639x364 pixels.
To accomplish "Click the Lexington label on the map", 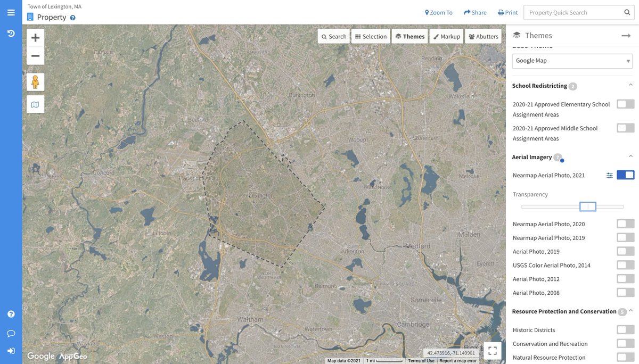I will pyautogui.click(x=262, y=196).
